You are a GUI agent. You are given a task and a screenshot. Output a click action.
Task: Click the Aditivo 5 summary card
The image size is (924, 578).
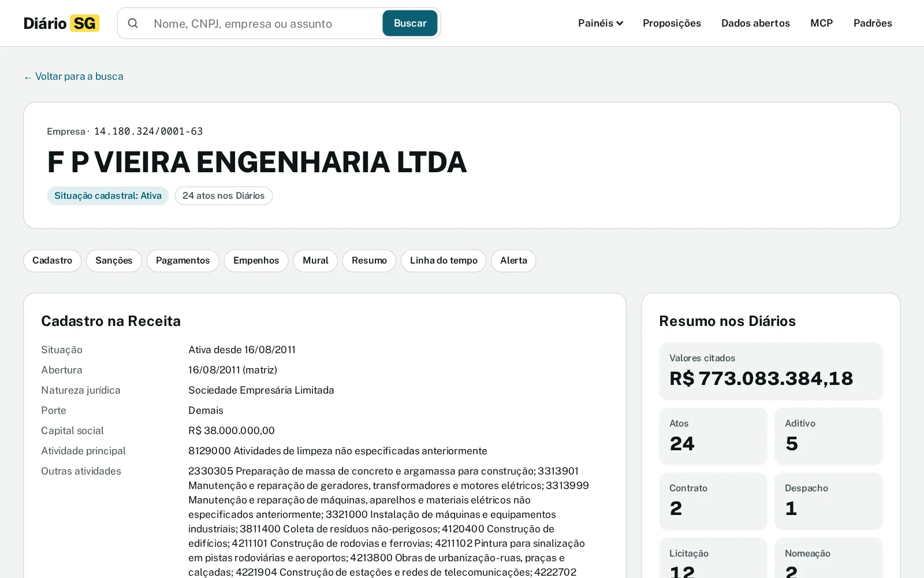(829, 436)
